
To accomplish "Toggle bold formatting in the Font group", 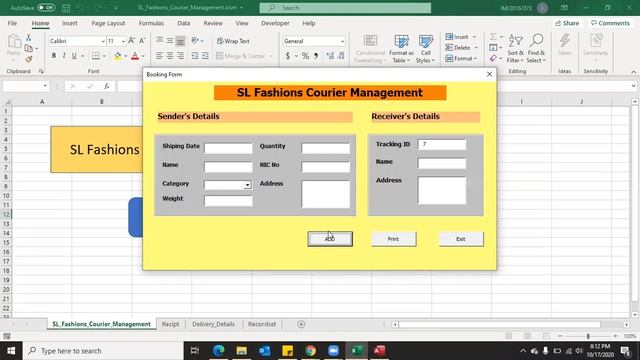I will (x=53, y=56).
